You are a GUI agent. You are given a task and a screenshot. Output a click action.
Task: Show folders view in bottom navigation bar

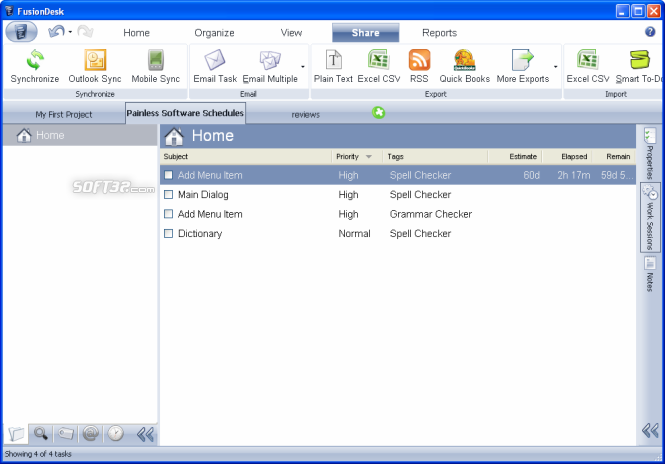(16, 434)
